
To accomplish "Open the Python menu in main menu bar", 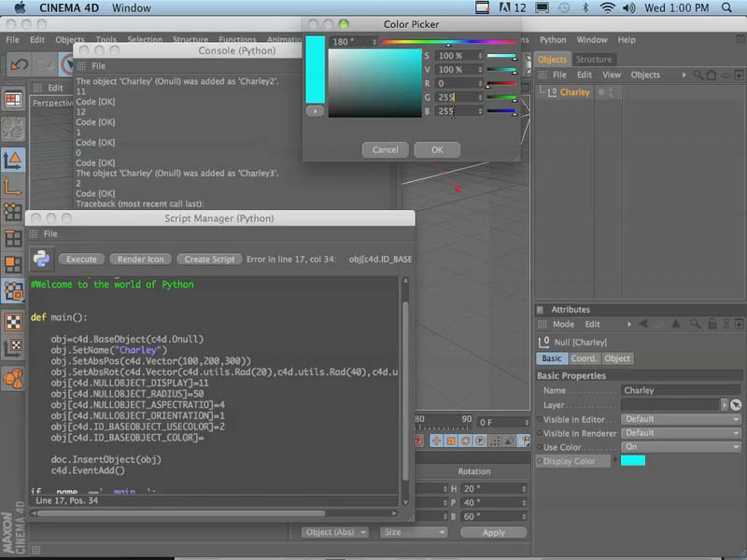I will pos(553,39).
